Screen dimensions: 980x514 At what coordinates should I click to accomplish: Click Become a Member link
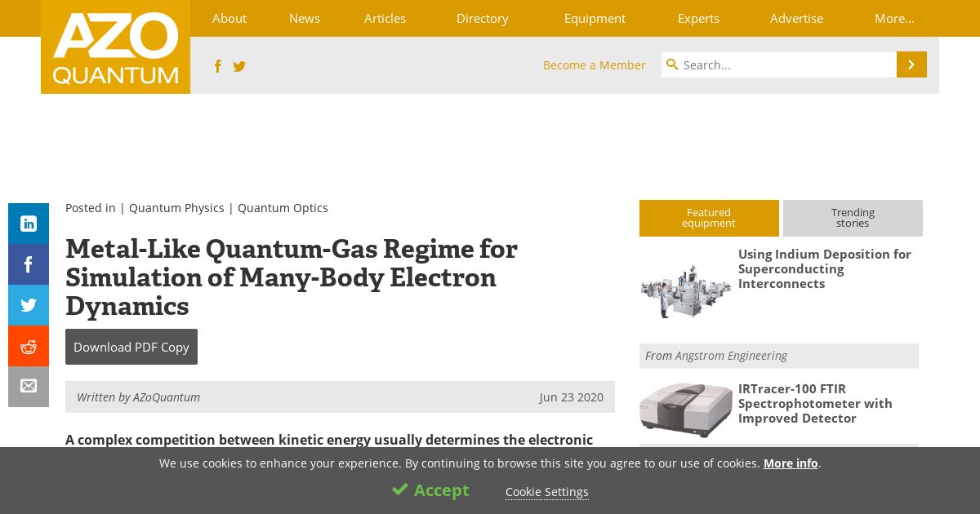(x=594, y=65)
